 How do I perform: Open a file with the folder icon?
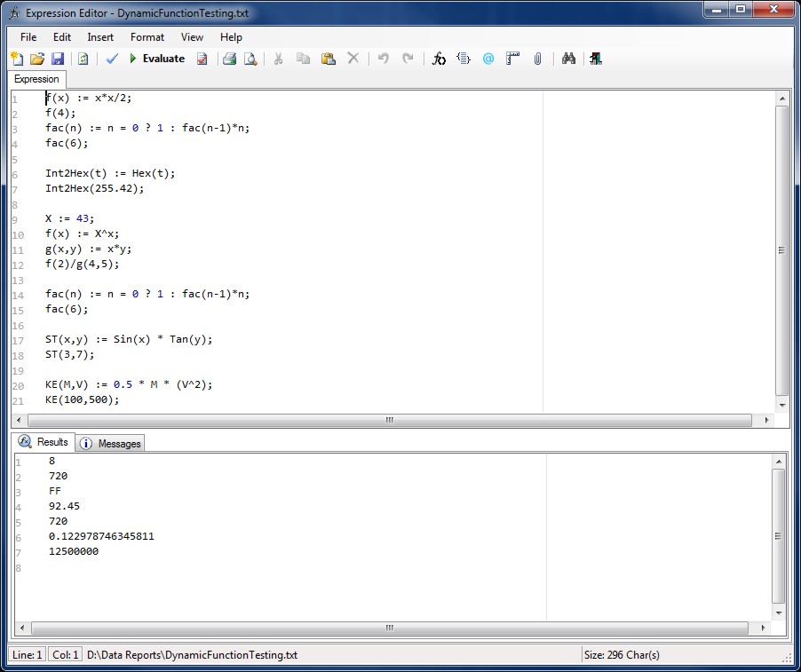pos(37,59)
